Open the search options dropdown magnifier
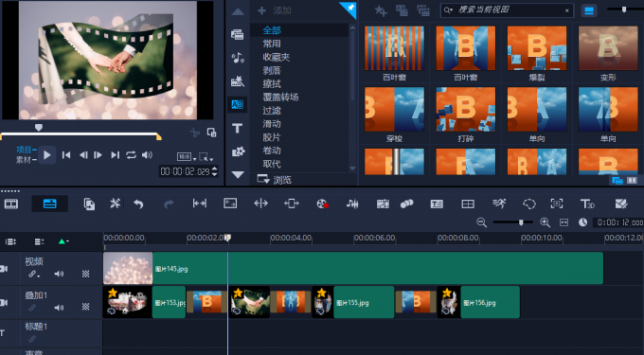This screenshot has width=644, height=355. click(448, 10)
